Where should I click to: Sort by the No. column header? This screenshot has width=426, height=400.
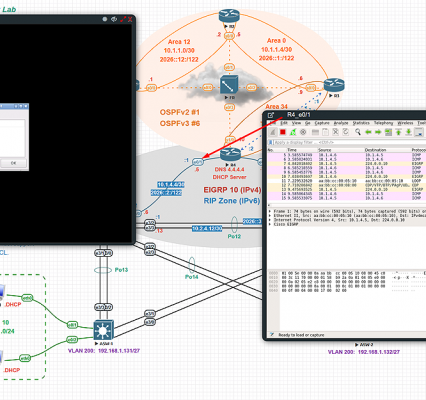(271, 150)
